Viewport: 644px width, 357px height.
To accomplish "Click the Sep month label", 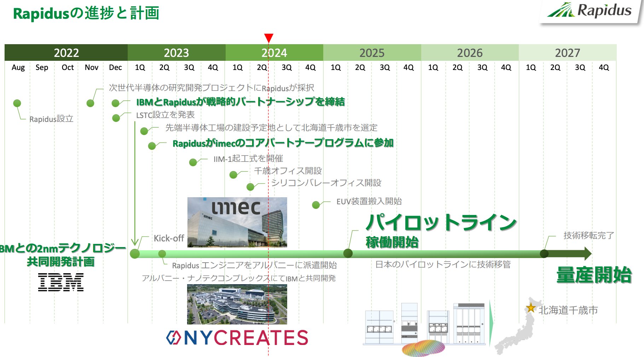I will coord(42,68).
